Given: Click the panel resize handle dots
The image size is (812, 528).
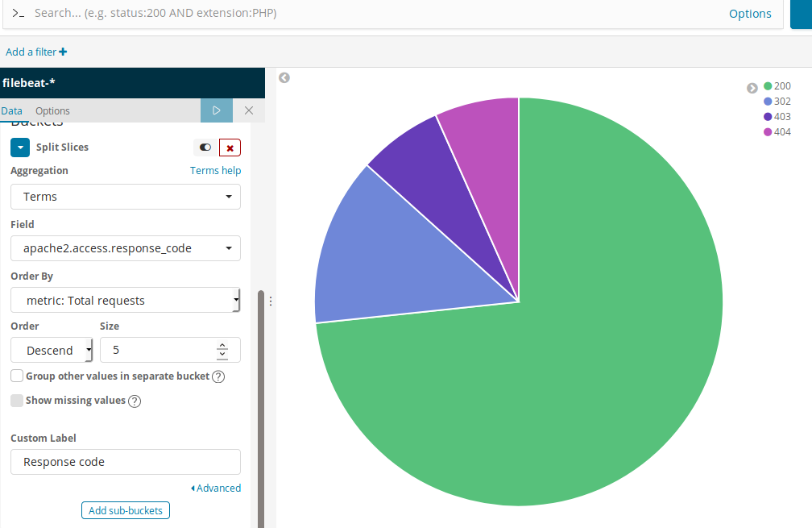Looking at the screenshot, I should pos(271,301).
